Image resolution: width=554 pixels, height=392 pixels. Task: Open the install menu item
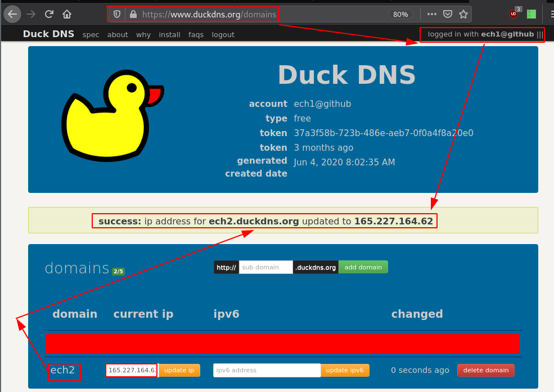tap(170, 35)
